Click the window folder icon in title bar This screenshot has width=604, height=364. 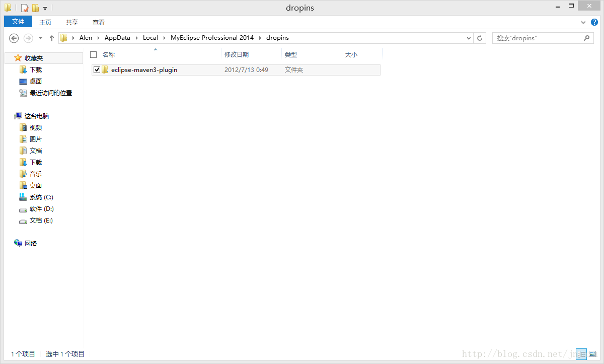[8, 8]
